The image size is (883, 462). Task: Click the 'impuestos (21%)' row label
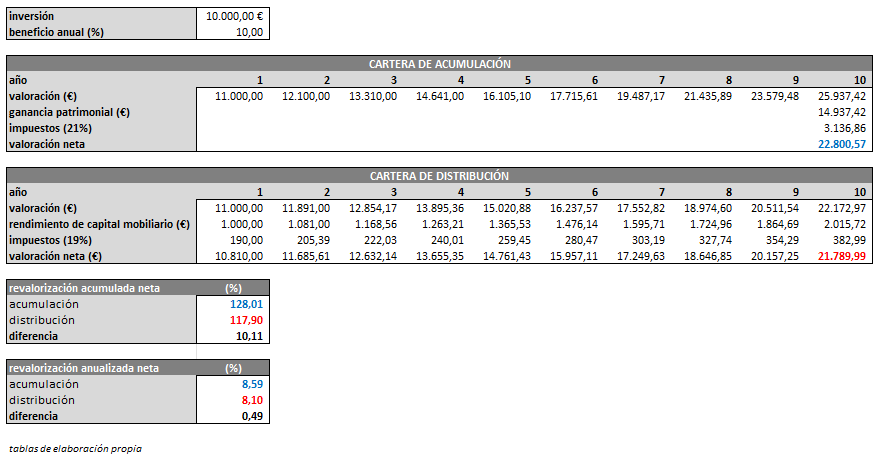pyautogui.click(x=50, y=128)
